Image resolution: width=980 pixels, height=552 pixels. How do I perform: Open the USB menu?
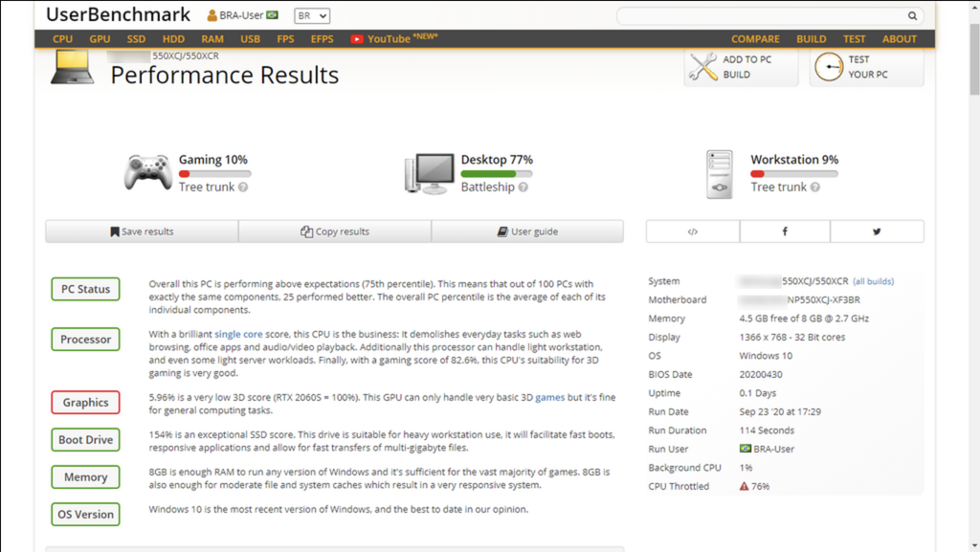250,38
